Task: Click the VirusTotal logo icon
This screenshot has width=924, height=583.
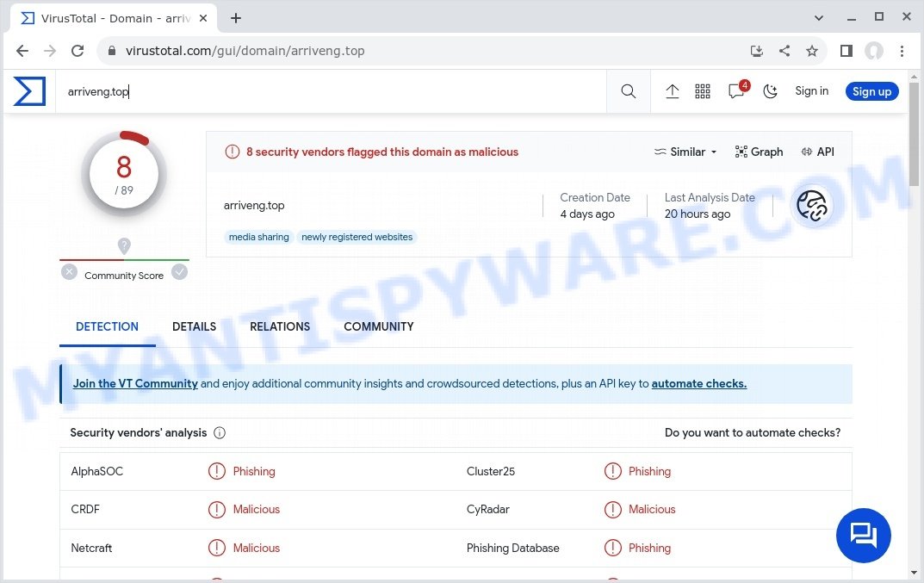Action: point(29,91)
